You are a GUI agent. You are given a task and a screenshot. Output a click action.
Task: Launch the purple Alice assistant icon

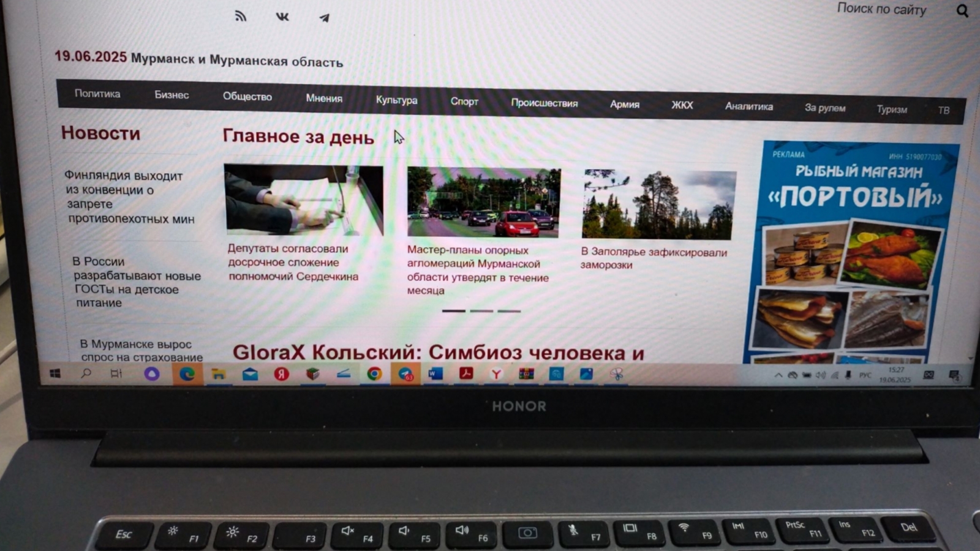tap(152, 373)
